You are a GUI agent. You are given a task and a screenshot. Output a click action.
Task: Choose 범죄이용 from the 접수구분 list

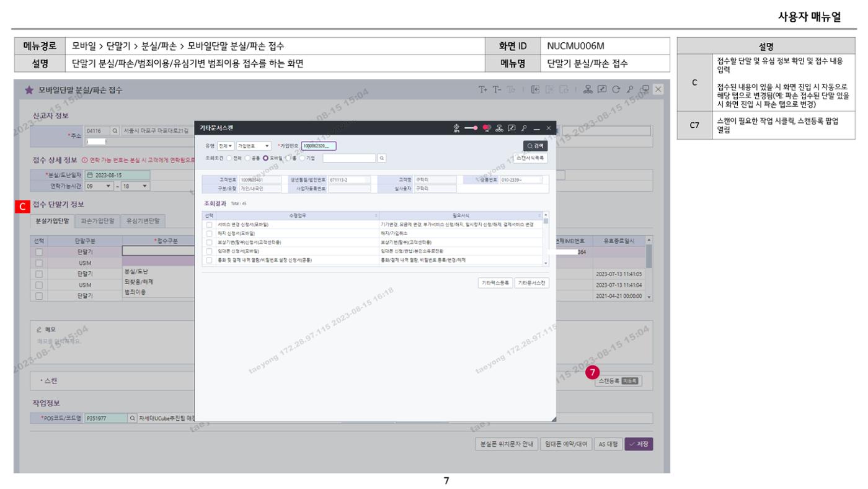point(135,292)
